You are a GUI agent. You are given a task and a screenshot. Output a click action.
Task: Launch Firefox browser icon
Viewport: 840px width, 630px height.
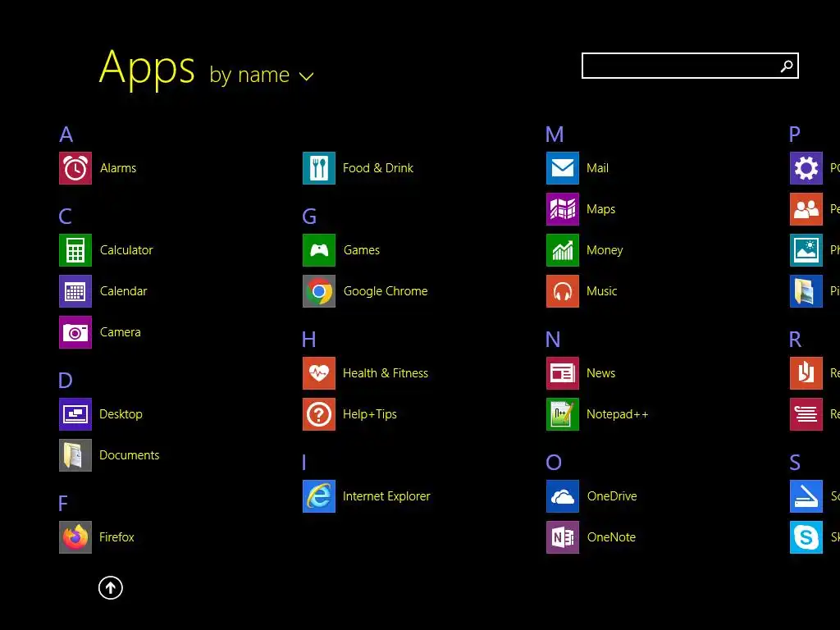click(75, 537)
